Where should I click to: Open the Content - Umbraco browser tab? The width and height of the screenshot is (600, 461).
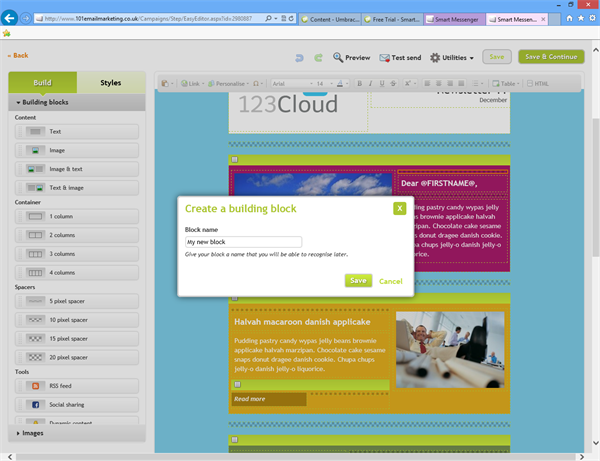pyautogui.click(x=330, y=19)
